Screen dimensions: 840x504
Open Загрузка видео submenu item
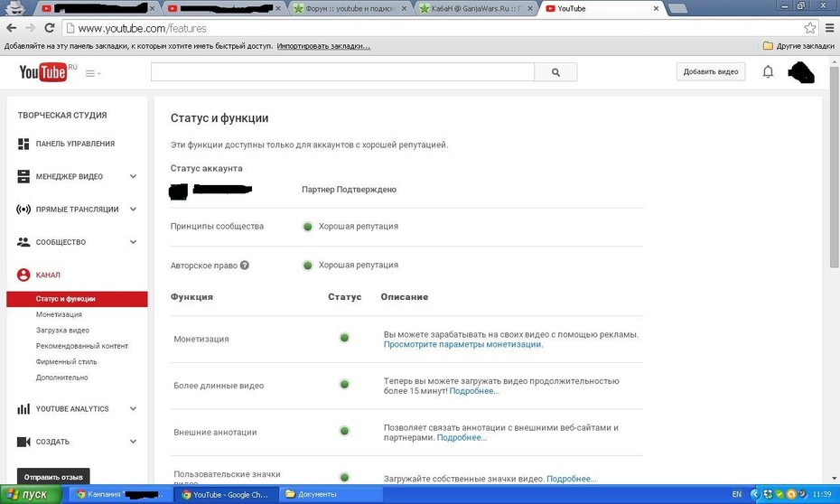click(x=62, y=331)
